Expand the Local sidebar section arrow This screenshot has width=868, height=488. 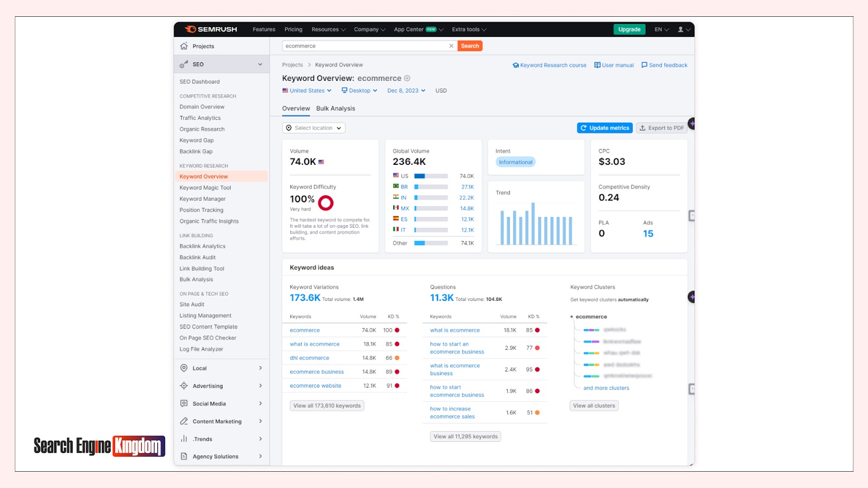pyautogui.click(x=260, y=368)
